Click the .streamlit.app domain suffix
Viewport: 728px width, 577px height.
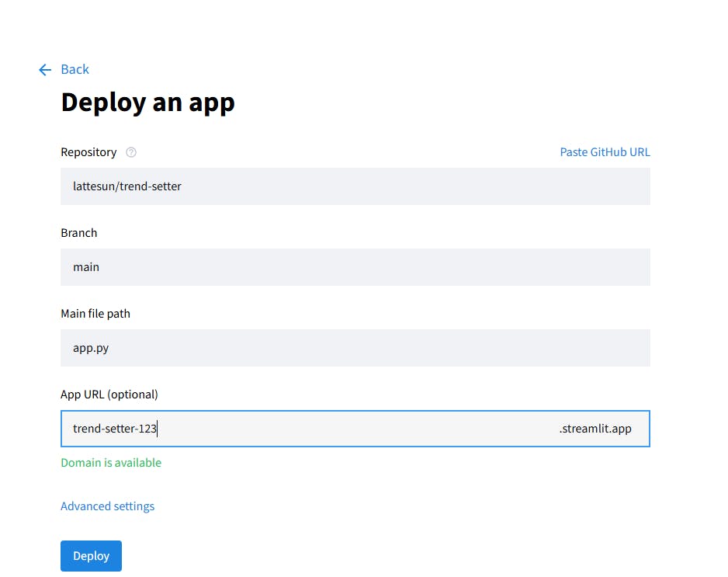pyautogui.click(x=595, y=429)
